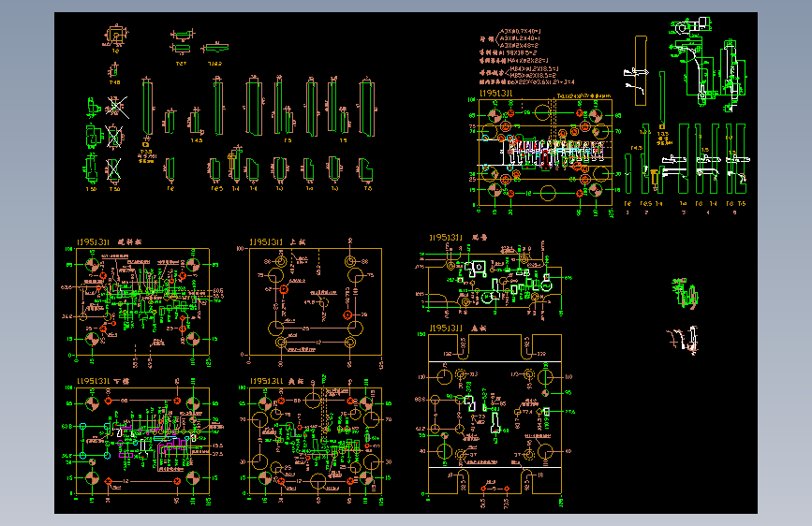Click the untitled "1195131" heading above strip layout
Image resolution: width=812 pixels, height=526 pixels.
[495, 94]
